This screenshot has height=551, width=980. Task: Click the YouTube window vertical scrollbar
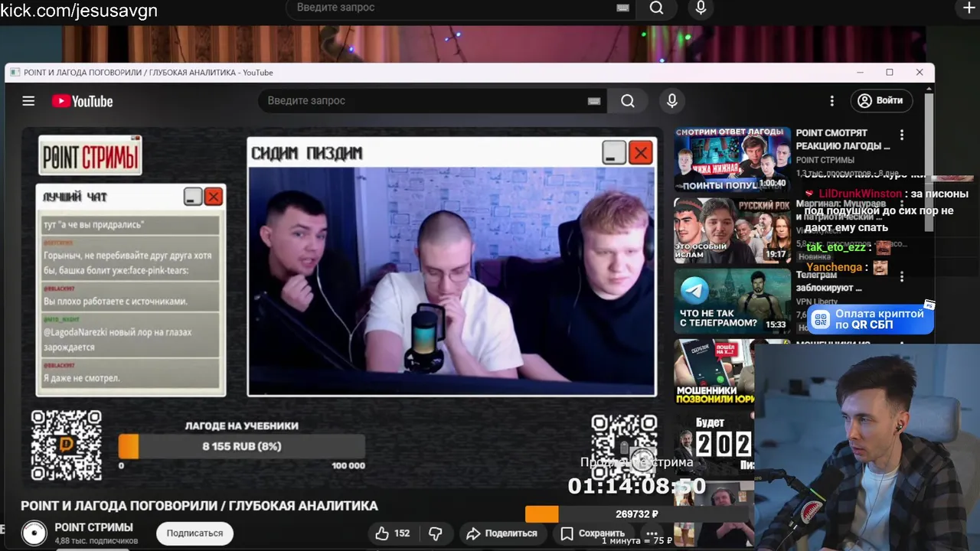click(929, 161)
